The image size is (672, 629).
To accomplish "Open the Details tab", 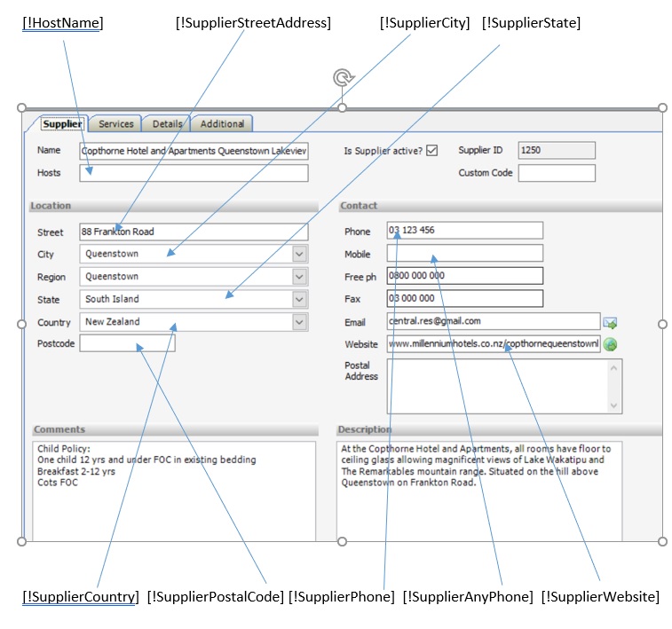I will [x=167, y=124].
